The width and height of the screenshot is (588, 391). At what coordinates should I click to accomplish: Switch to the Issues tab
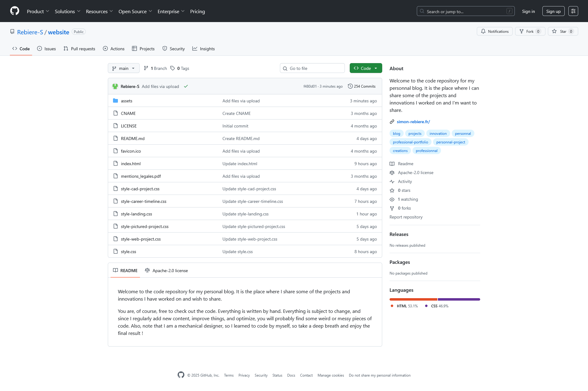(x=46, y=49)
